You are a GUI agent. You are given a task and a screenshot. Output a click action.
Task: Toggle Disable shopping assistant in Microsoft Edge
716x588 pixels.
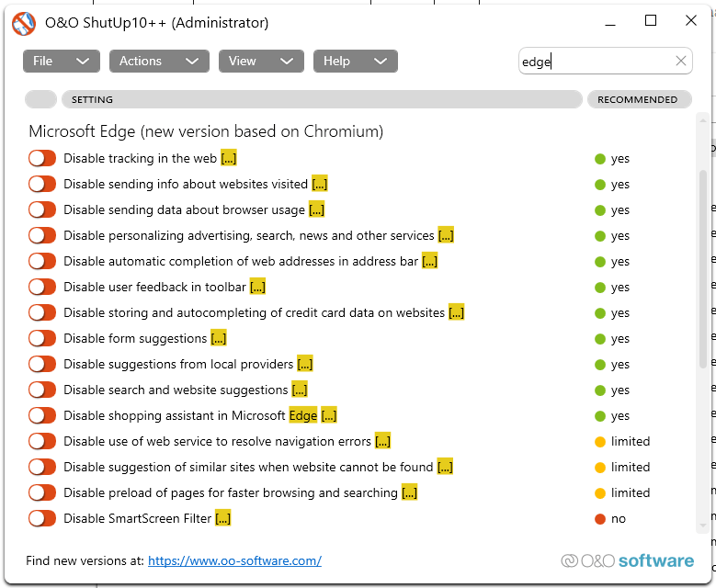coord(42,416)
